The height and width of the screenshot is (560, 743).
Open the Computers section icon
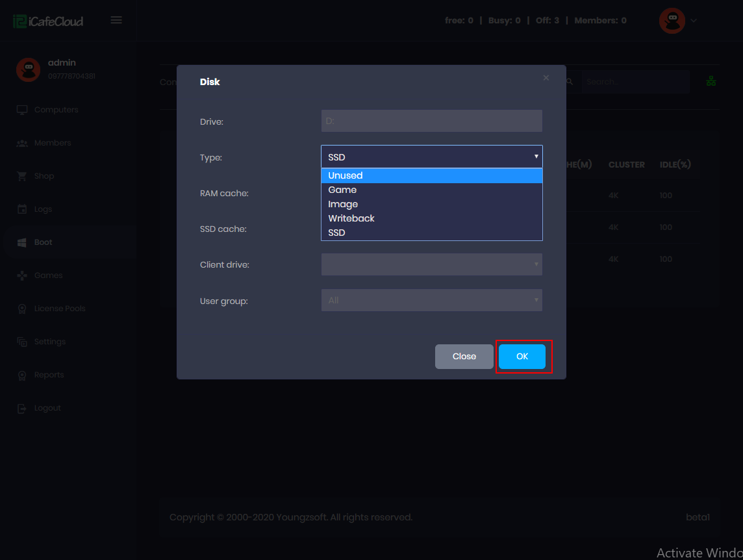[x=22, y=110]
